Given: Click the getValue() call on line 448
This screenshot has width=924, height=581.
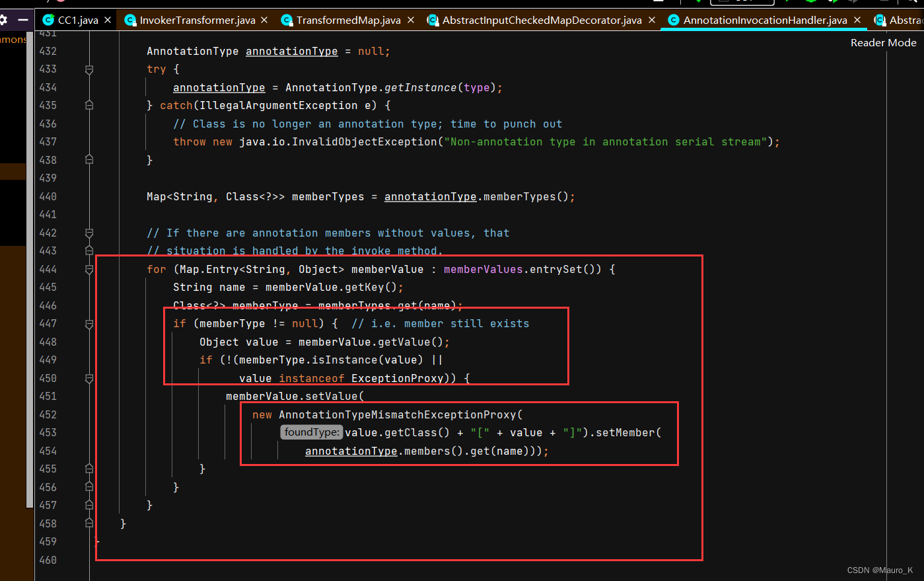Looking at the screenshot, I should [x=410, y=342].
